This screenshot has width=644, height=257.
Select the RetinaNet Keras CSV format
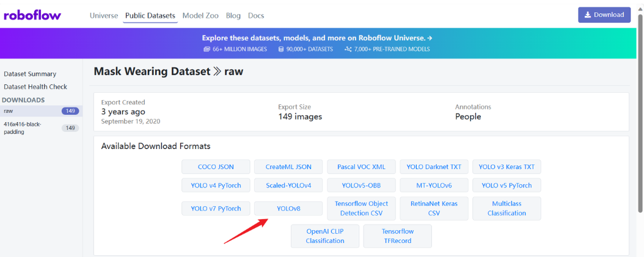tap(434, 208)
